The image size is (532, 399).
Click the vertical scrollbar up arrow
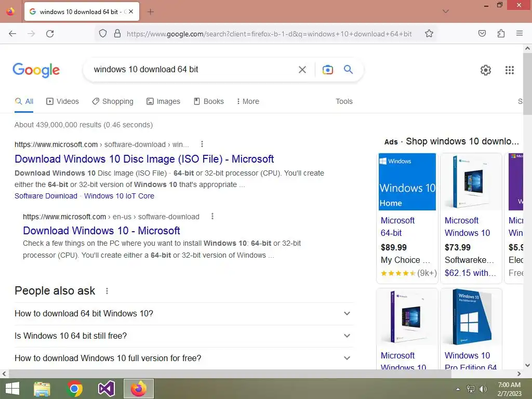click(x=527, y=48)
